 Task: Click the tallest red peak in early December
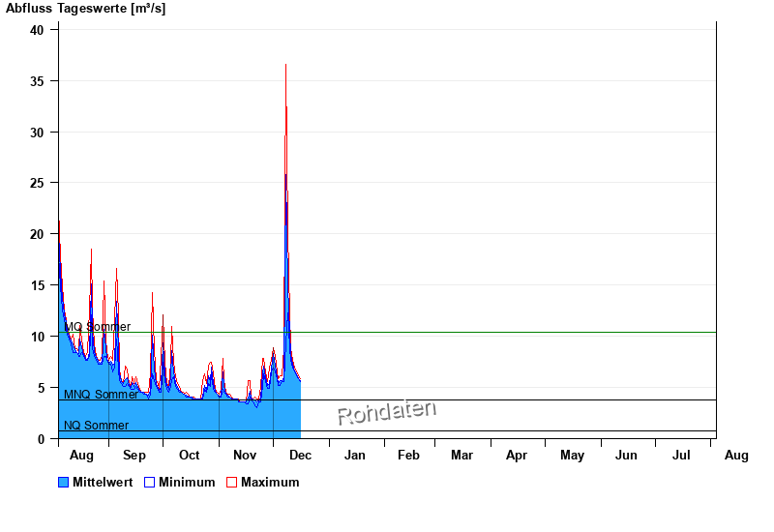(x=285, y=67)
